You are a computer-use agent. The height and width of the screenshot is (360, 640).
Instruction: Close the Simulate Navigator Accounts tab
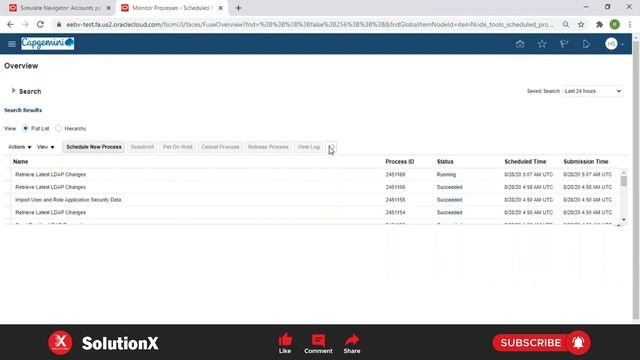point(109,8)
